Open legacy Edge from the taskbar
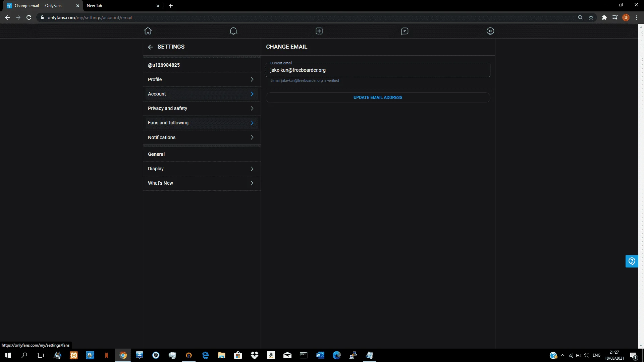This screenshot has width=644, height=362. (205, 355)
